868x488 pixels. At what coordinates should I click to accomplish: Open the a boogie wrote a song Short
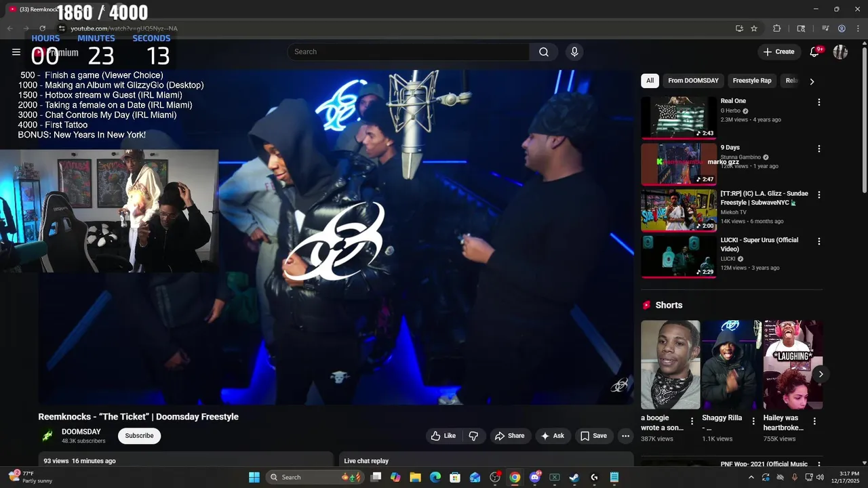(670, 365)
